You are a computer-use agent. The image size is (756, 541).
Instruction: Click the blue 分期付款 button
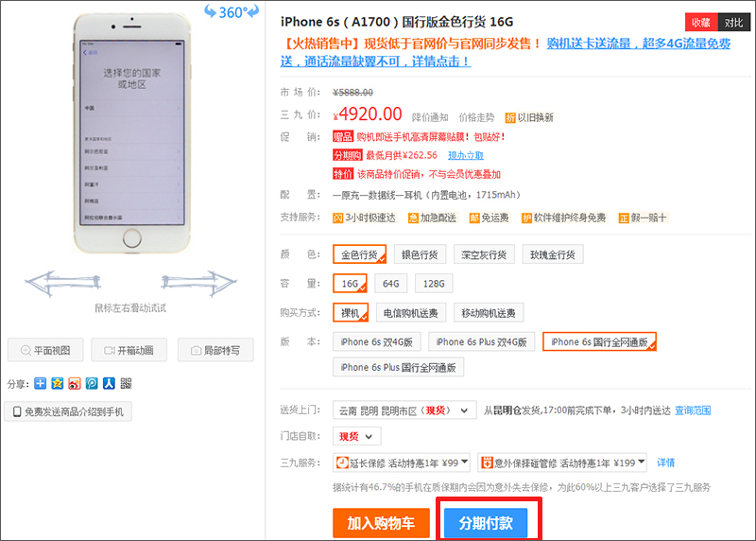486,523
